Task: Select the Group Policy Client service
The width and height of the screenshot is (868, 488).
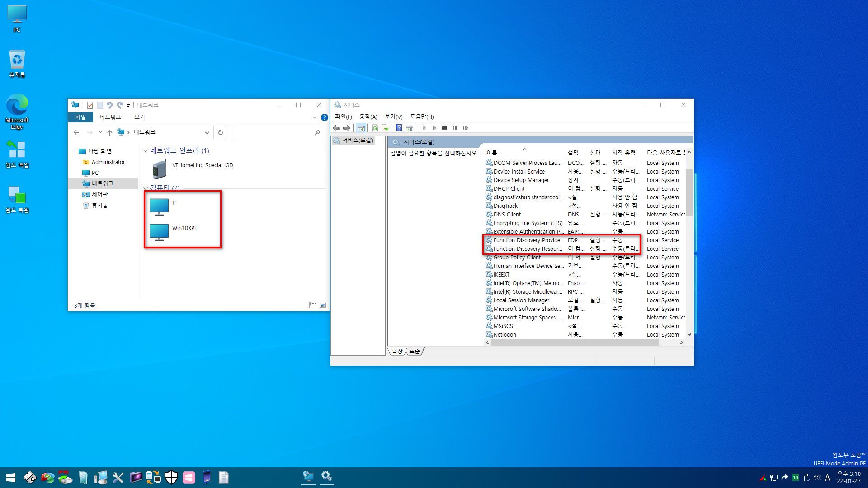Action: pyautogui.click(x=585, y=258)
